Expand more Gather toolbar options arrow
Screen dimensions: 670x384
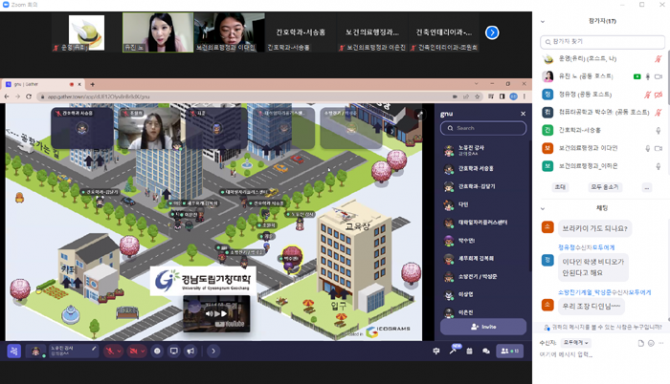(x=213, y=351)
